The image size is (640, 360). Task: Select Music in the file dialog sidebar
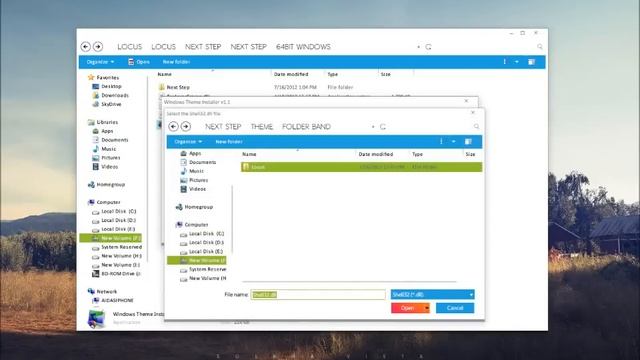point(192,171)
